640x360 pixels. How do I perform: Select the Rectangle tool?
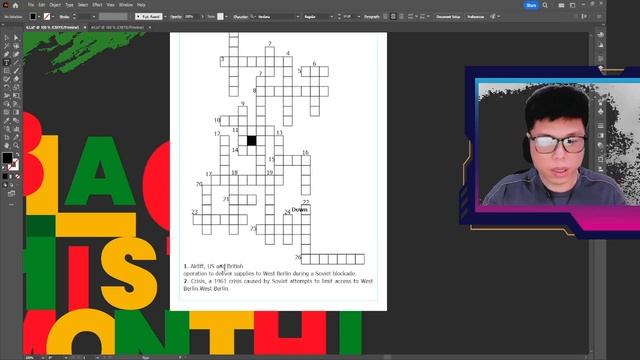pos(7,71)
